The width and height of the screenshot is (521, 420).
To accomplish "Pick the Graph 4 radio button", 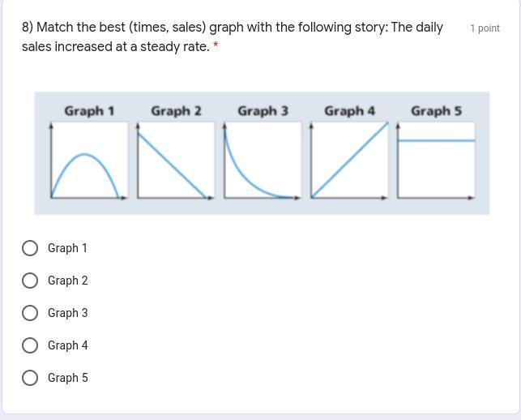I will click(30, 345).
